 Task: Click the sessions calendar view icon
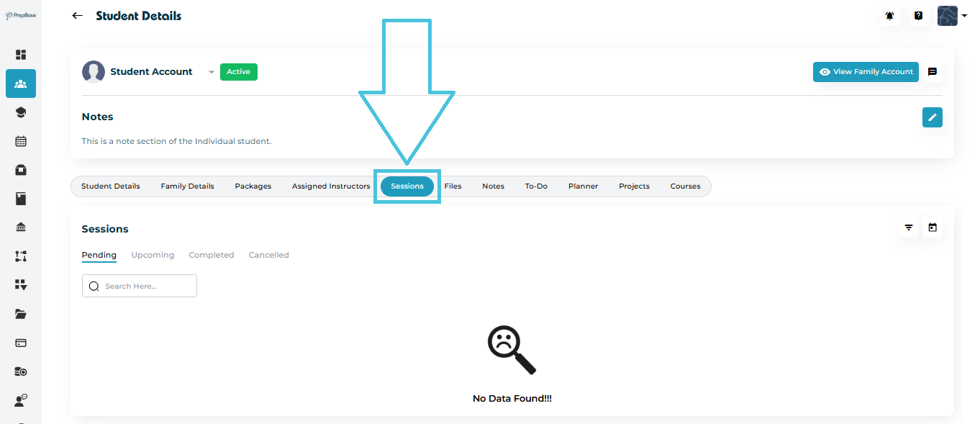tap(932, 228)
